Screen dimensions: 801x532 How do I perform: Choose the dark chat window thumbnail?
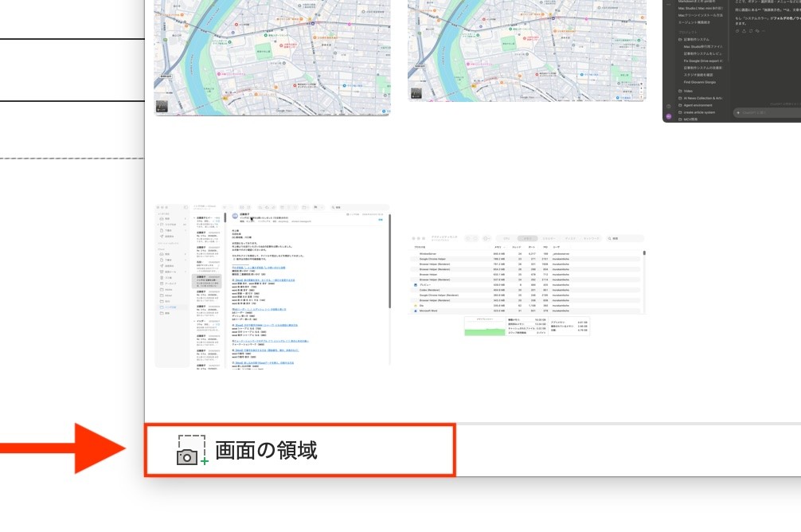click(732, 61)
